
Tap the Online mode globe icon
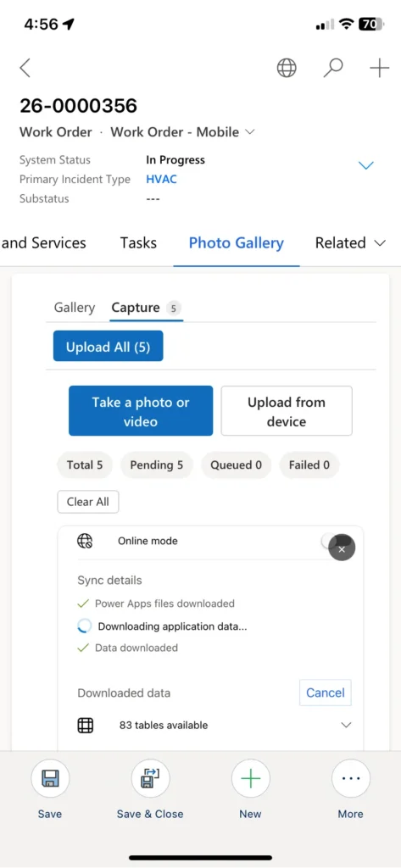pyautogui.click(x=85, y=541)
